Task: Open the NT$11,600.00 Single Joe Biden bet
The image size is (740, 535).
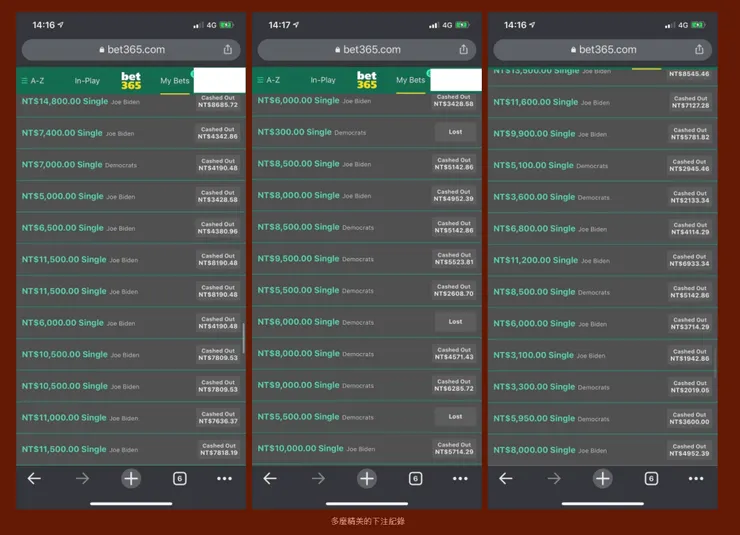Action: coord(603,102)
